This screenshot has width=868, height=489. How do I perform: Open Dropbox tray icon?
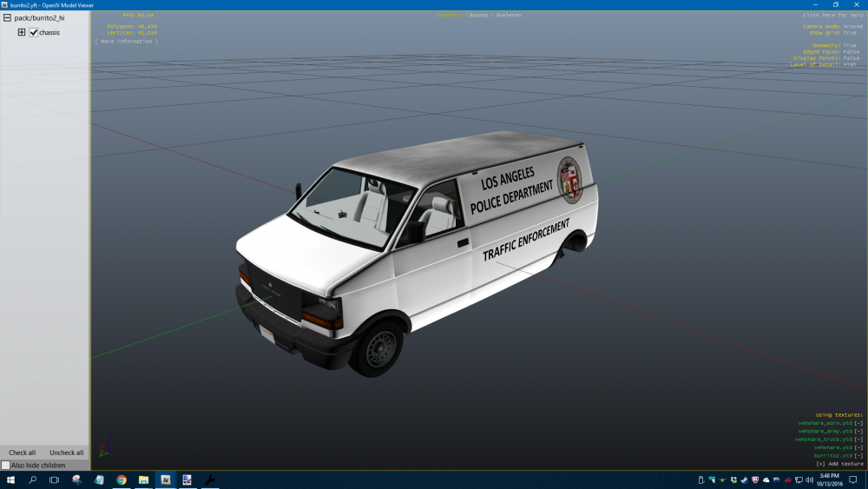tap(733, 480)
